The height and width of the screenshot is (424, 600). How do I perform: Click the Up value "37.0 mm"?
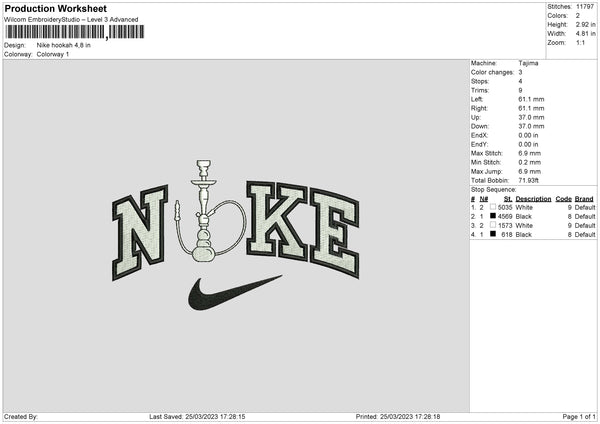pos(531,117)
